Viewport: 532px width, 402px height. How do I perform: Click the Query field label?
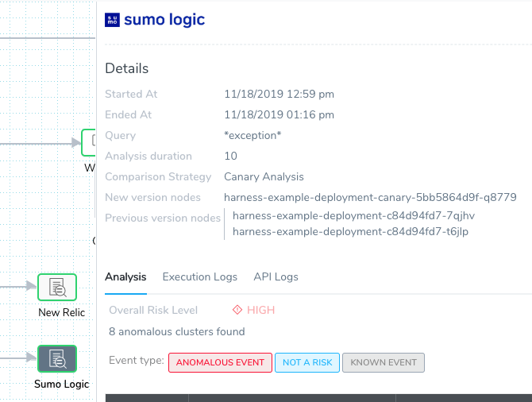click(x=121, y=136)
